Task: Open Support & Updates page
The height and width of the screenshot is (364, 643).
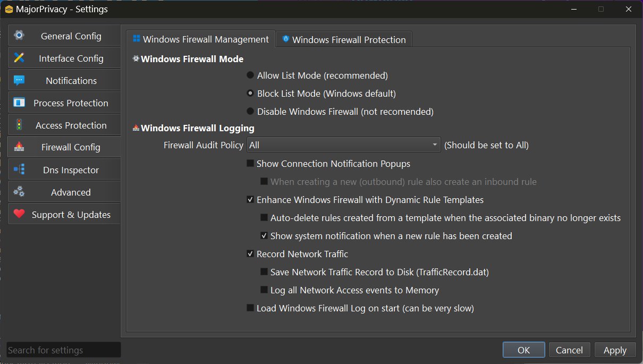Action: pyautogui.click(x=64, y=215)
